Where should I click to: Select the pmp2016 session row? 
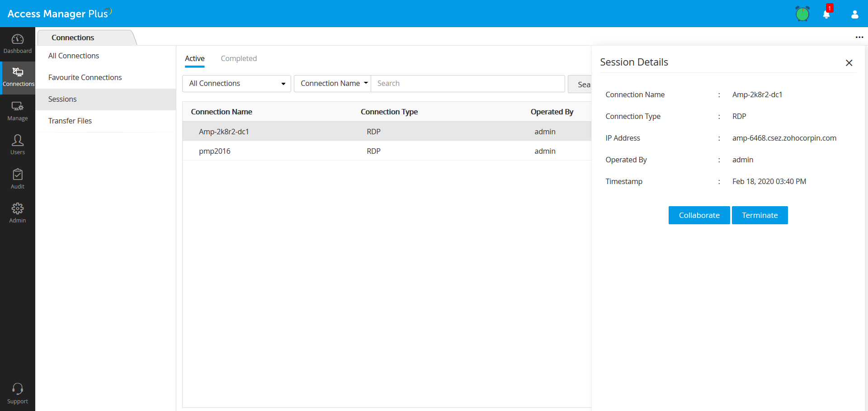[x=215, y=151]
